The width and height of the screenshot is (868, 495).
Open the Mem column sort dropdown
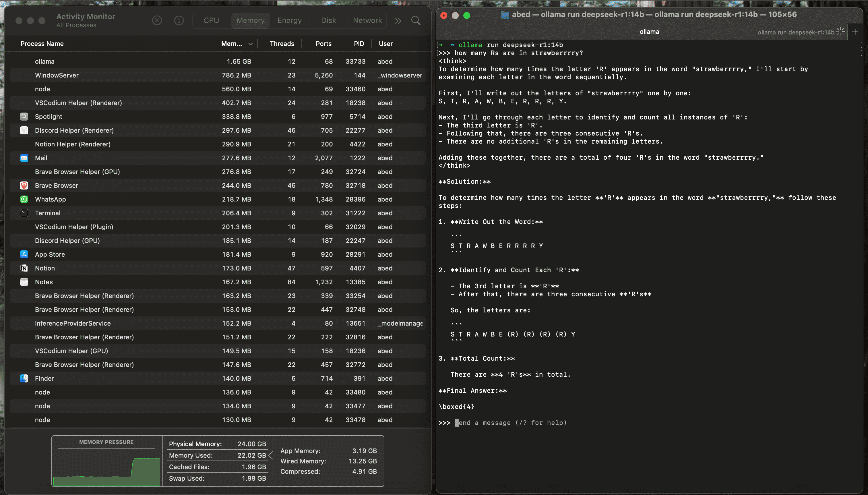(x=251, y=44)
